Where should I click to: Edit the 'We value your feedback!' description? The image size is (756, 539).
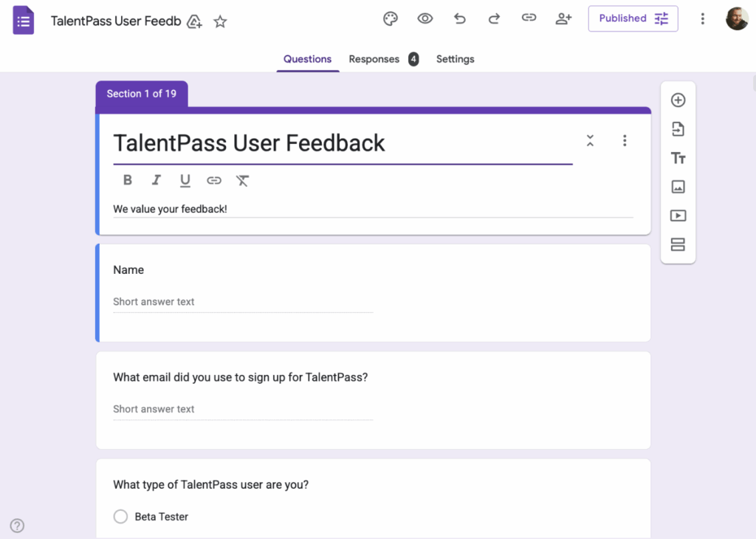[x=373, y=209]
